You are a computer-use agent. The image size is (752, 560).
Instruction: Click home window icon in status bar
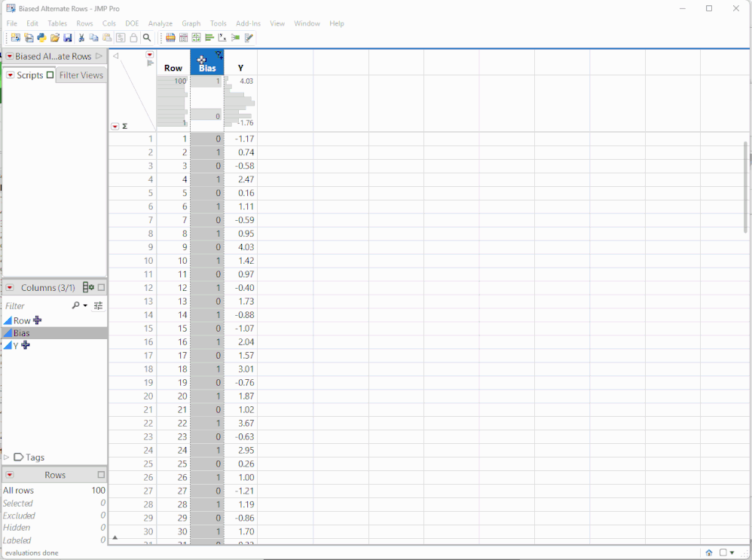point(709,552)
